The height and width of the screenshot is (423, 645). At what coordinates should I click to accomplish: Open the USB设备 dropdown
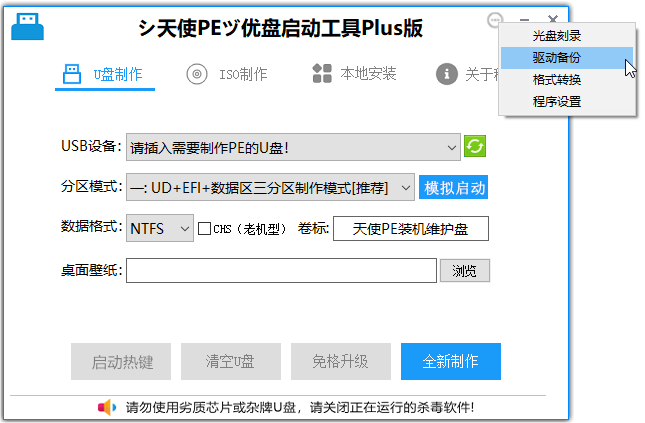click(x=293, y=147)
